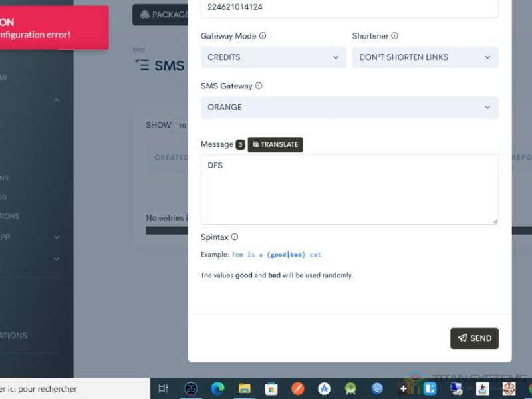Click the phone number input field
Viewport: 532px width, 399px height.
click(x=349, y=8)
